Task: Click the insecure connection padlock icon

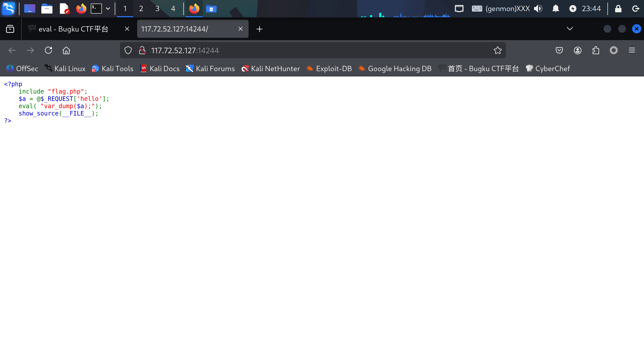Action: 142,50
